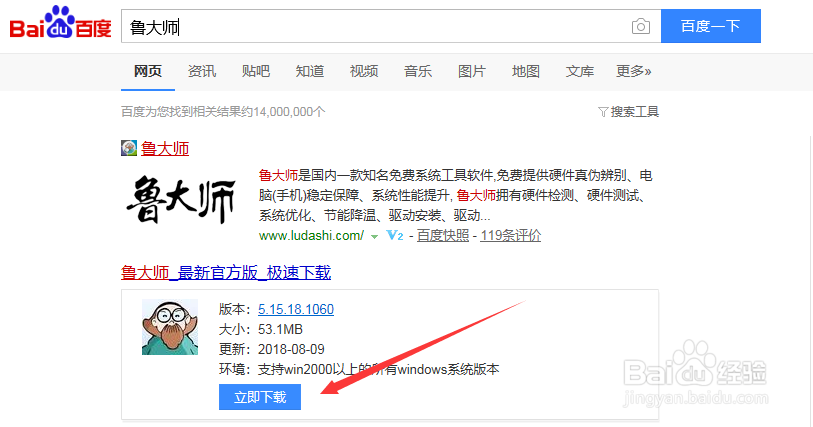Switch to the 资讯 tab

[202, 71]
